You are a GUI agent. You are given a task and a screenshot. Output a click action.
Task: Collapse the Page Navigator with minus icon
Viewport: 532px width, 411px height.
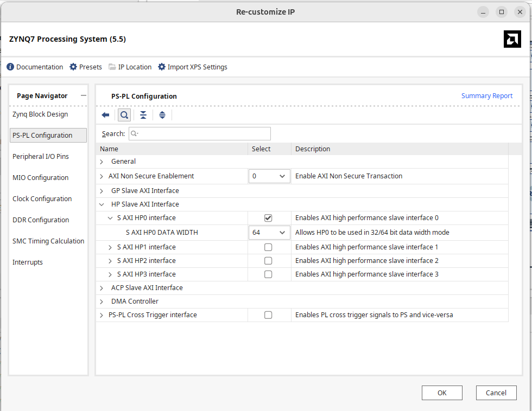click(x=83, y=95)
